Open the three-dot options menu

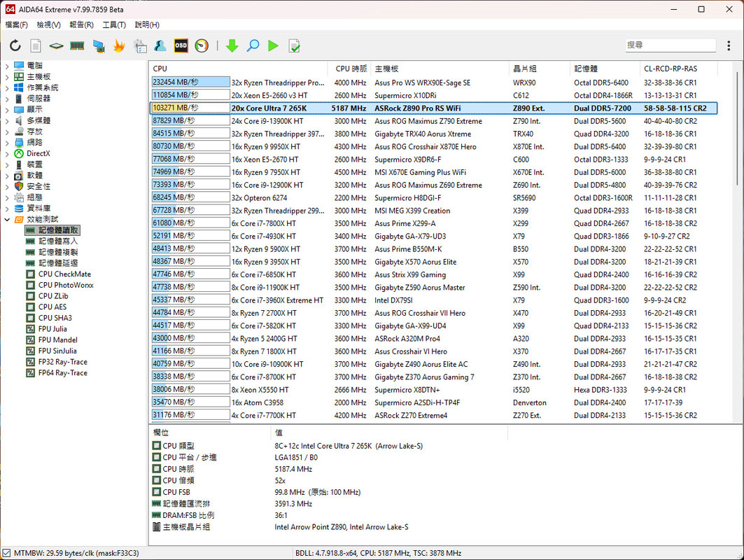(729, 45)
